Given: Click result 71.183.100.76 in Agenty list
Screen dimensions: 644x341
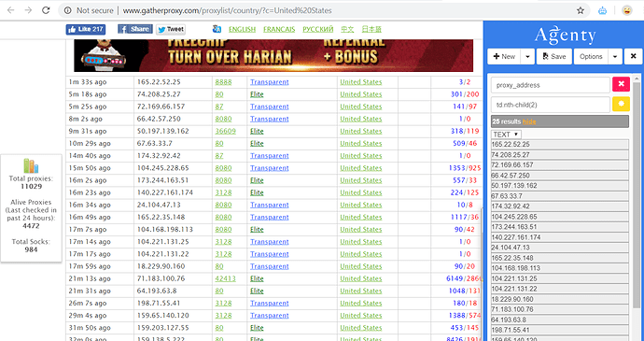Looking at the screenshot, I should pos(560,309).
